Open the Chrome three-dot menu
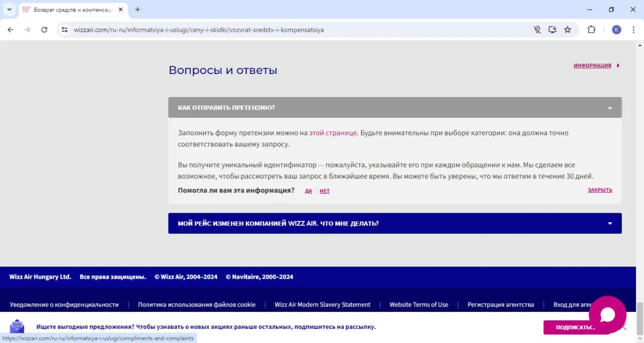The image size is (644, 343). click(x=633, y=30)
